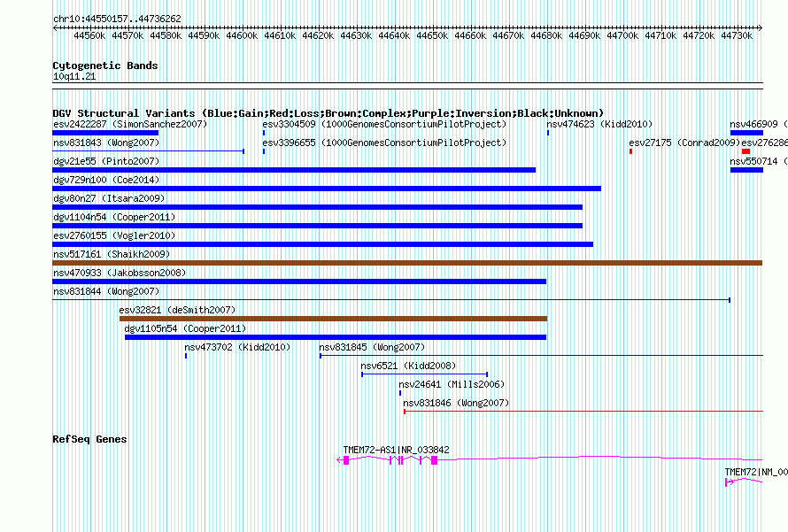Click the nsv831844 (Wong2007) label
Screen dimensions: 788x532
[106, 291]
